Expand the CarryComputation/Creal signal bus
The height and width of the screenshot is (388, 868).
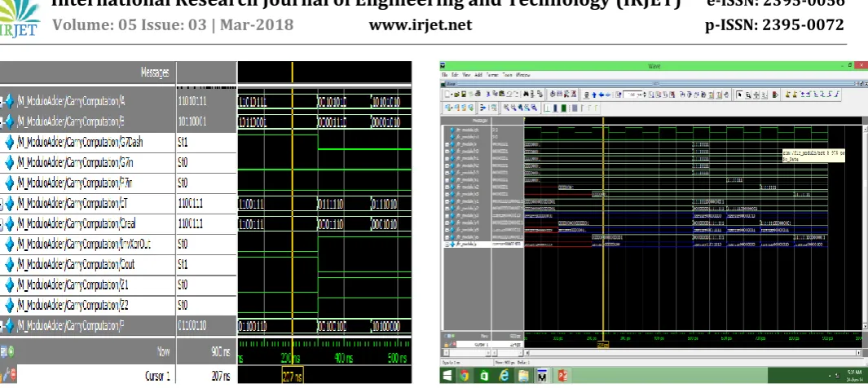tap(2, 224)
